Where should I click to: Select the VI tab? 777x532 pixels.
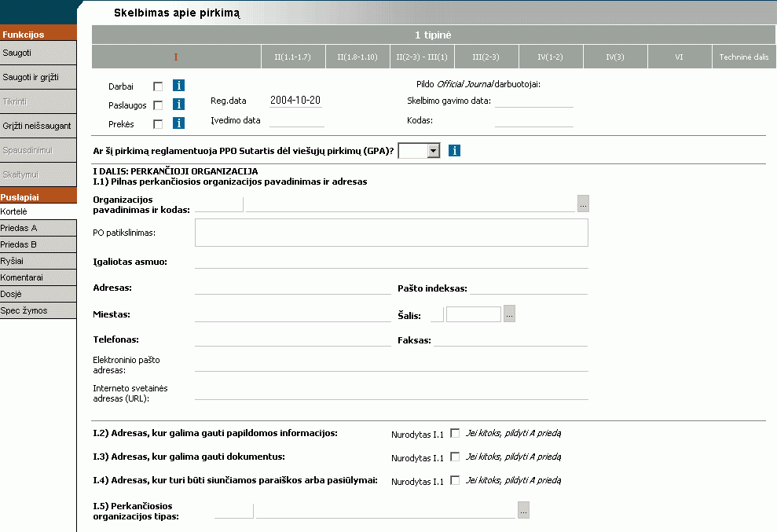680,57
